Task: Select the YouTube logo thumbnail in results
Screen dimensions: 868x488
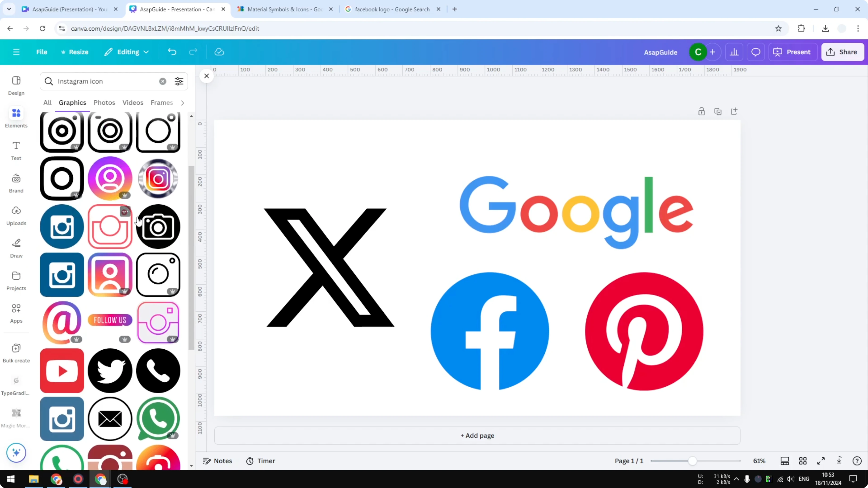Action: pyautogui.click(x=61, y=370)
